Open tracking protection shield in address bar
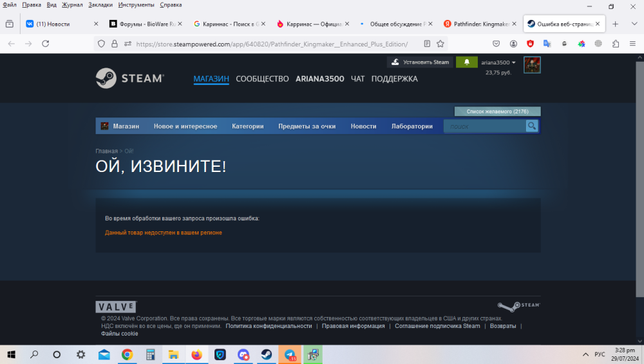Screen dimensions: 644x364 click(x=101, y=44)
